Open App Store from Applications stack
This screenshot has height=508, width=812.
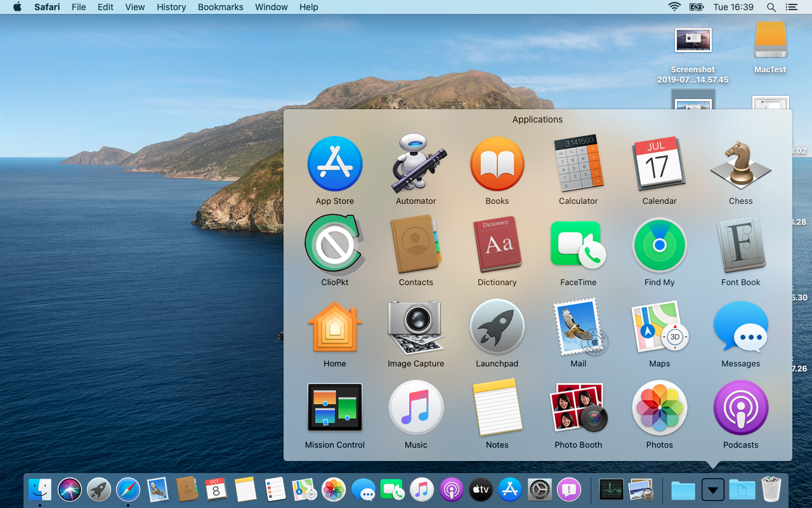point(335,164)
